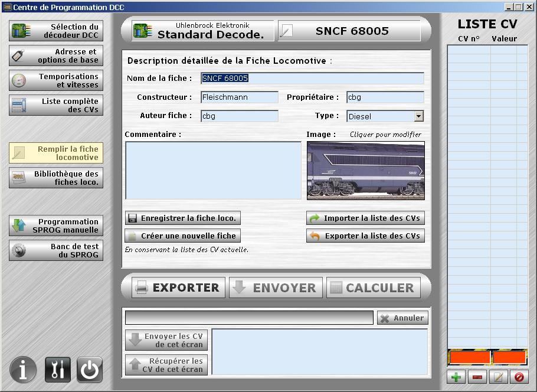Screen dimensions: 537x392
Task: Minimize the Centre de Programmation DCC window
Action: [x=509, y=7]
